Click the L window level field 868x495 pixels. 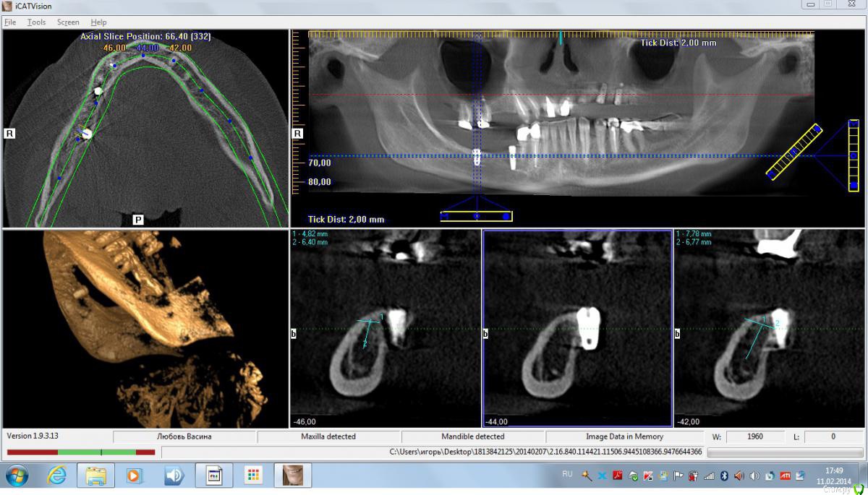pos(833,437)
